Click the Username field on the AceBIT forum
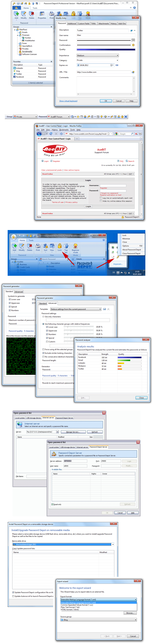Screen dimensions: 153x644 (x=113, y=185)
